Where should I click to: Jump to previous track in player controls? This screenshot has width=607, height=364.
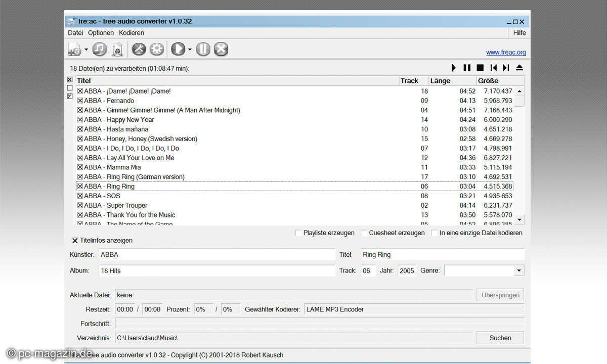point(493,68)
